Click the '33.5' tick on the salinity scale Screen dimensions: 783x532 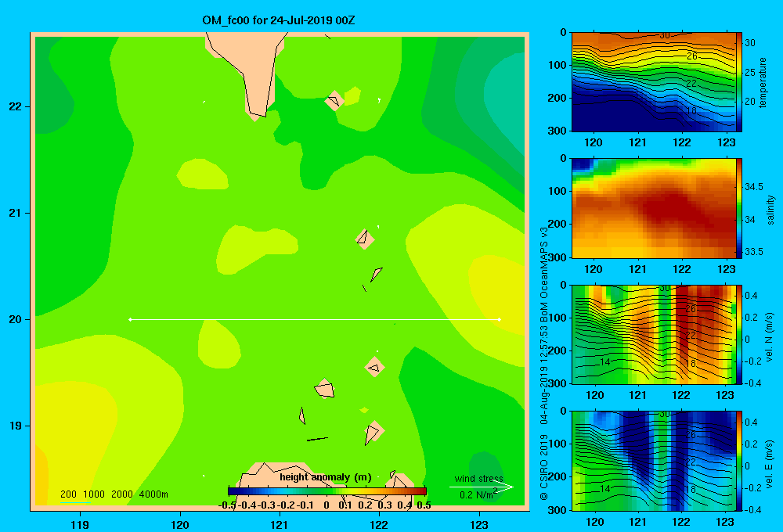point(753,252)
